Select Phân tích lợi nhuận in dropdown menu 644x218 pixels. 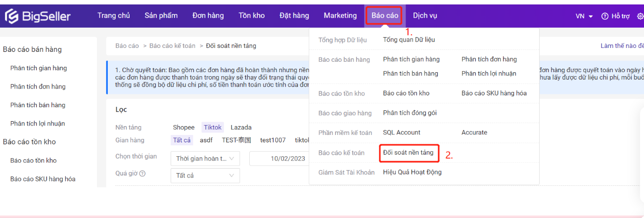pos(489,74)
